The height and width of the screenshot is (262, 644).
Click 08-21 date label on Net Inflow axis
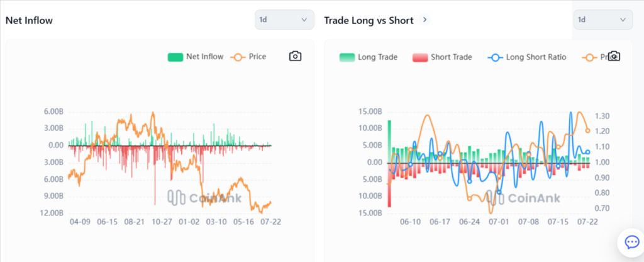point(135,222)
